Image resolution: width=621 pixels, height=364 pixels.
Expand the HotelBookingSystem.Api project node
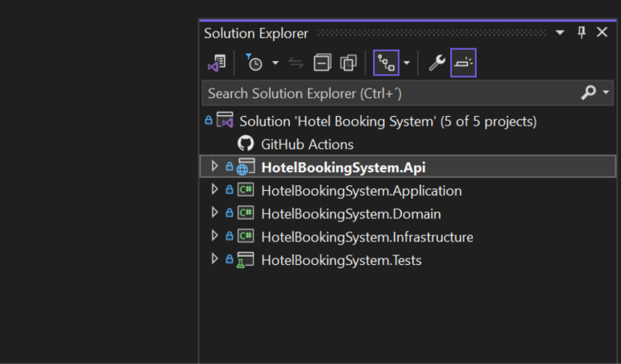click(214, 167)
